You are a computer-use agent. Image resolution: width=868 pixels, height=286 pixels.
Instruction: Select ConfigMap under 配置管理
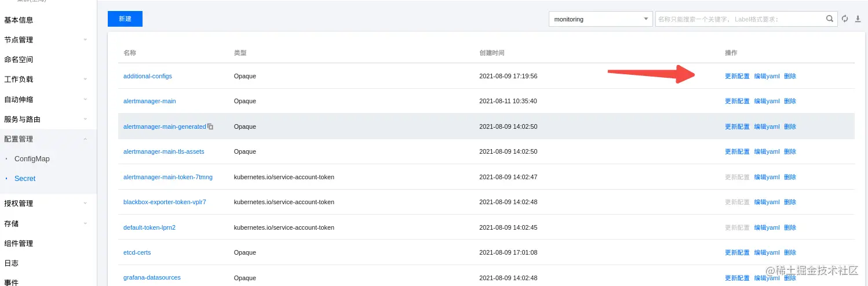pyautogui.click(x=32, y=159)
